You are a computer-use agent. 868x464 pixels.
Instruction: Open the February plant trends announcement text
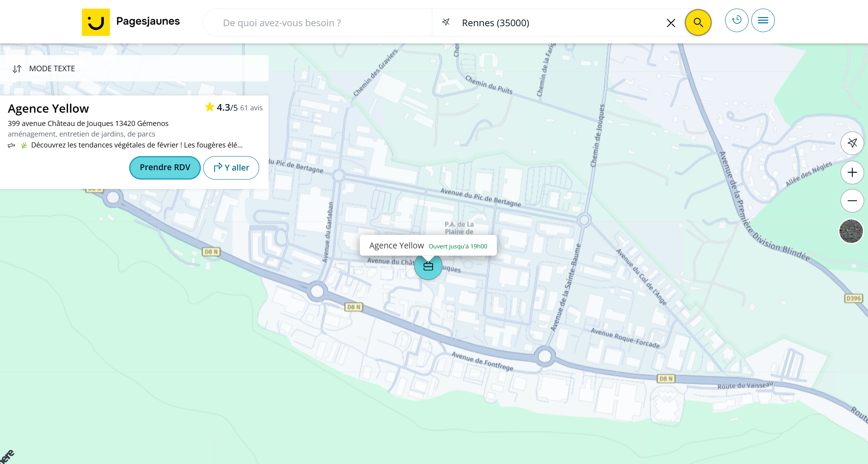137,145
